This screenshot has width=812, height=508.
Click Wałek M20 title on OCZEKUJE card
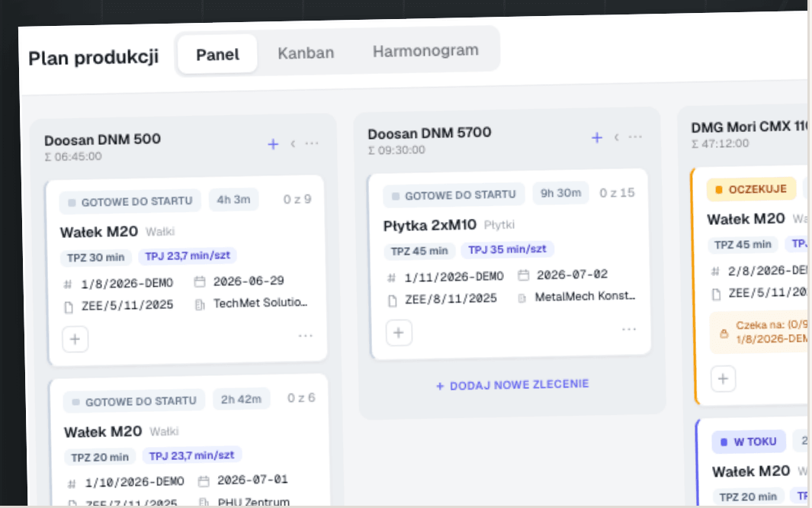746,219
